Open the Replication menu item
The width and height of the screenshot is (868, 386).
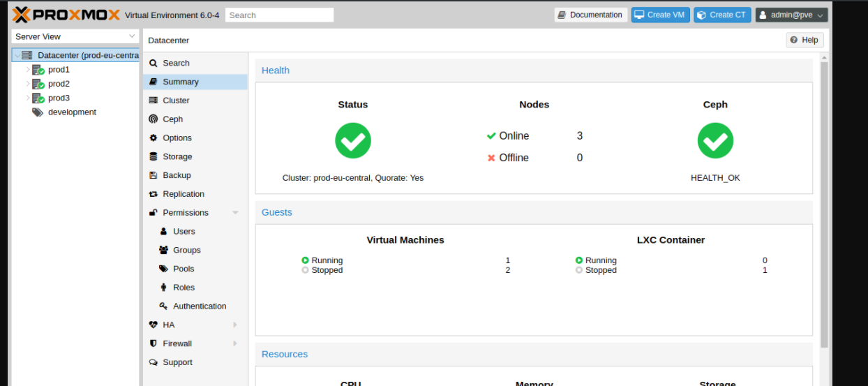pos(195,194)
